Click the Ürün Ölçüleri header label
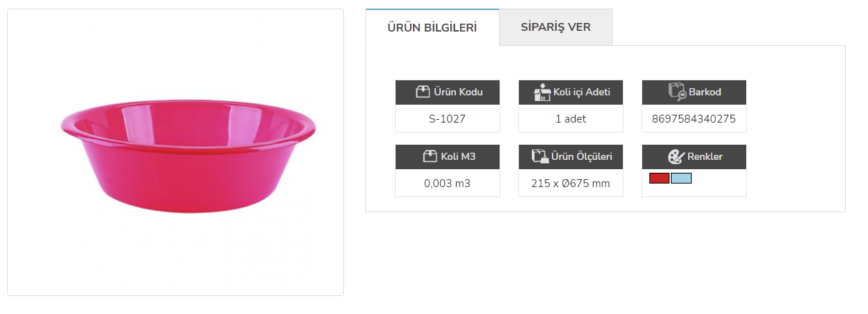Viewport: 868px width, 314px height. coord(581,156)
